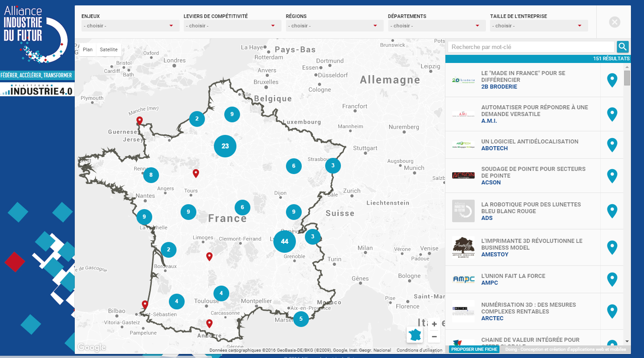Viewport: 644px width, 358px height.
Task: Click the red pin south of Limoges
Action: coord(209,256)
